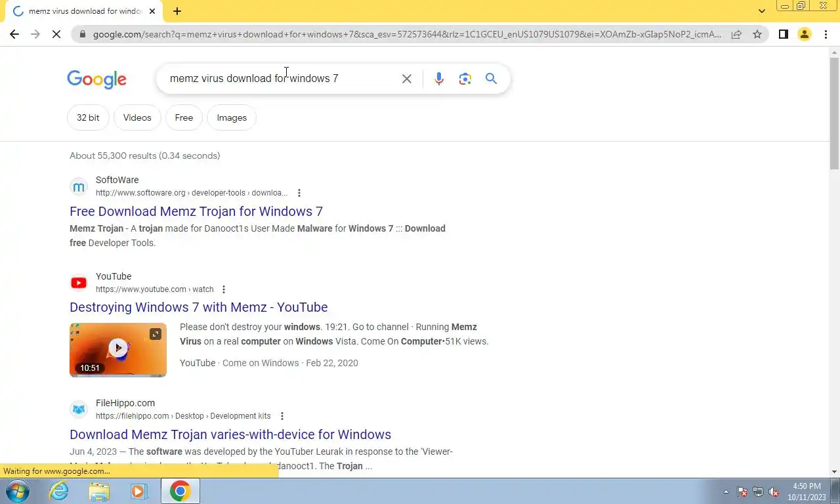The width and height of the screenshot is (840, 504).
Task: Select the 32 bit filter chip
Action: (88, 117)
